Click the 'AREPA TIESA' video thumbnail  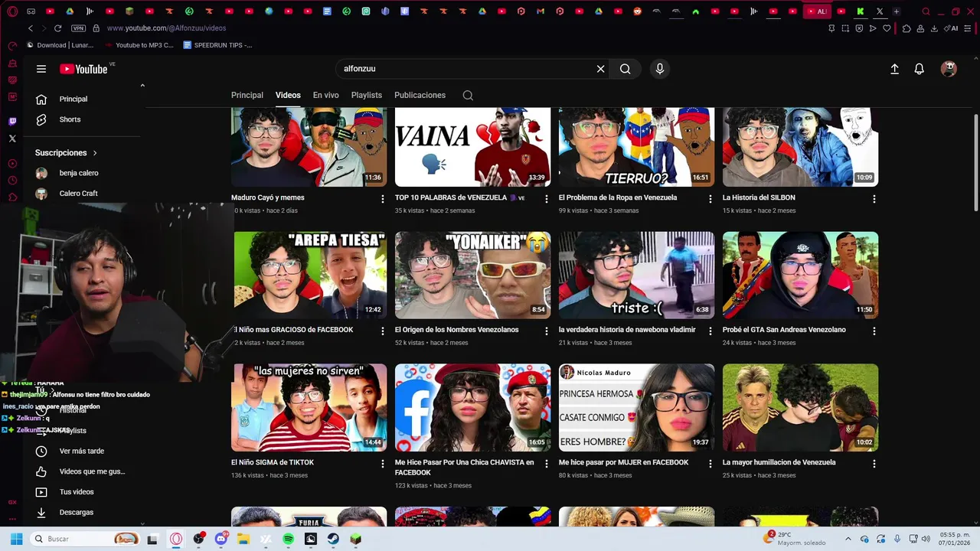tap(309, 275)
